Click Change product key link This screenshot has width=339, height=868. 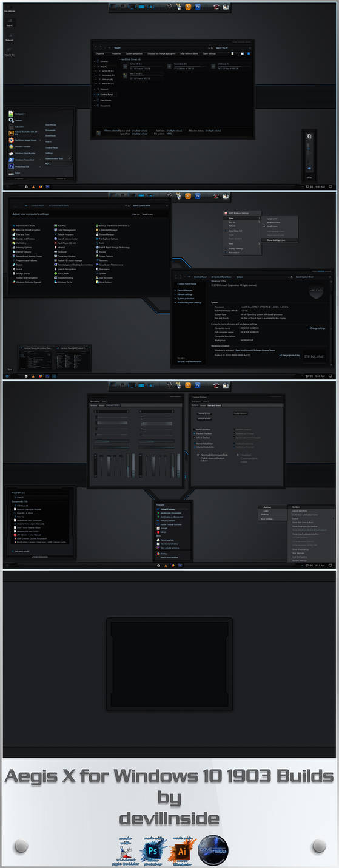pos(290,356)
